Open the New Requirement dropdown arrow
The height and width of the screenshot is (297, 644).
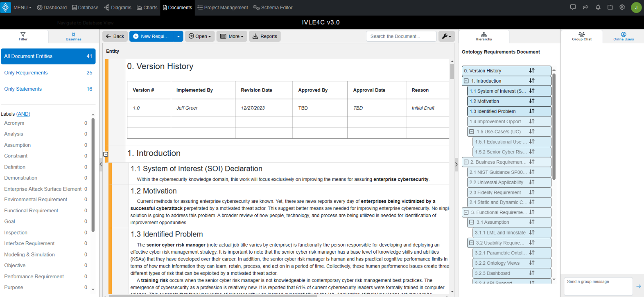point(178,36)
